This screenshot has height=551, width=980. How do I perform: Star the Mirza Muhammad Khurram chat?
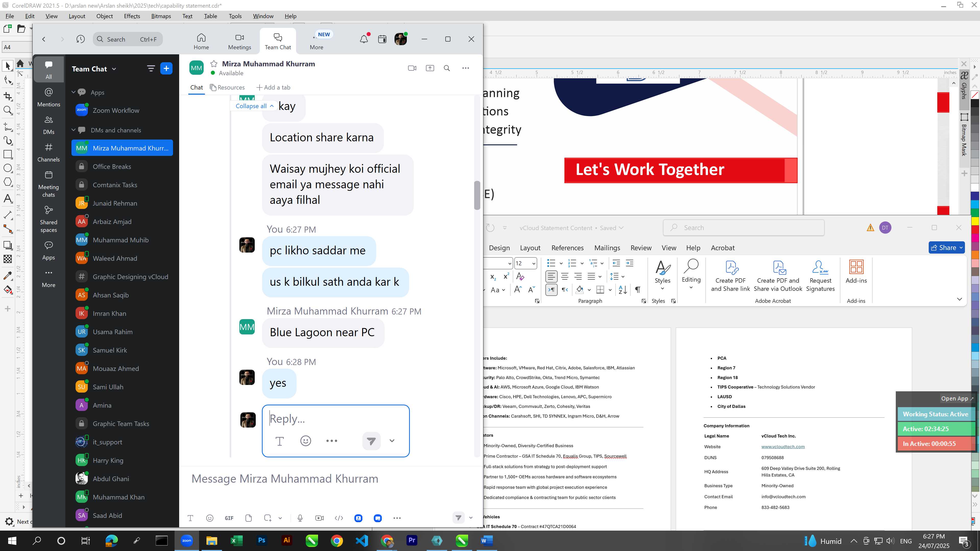coord(214,64)
